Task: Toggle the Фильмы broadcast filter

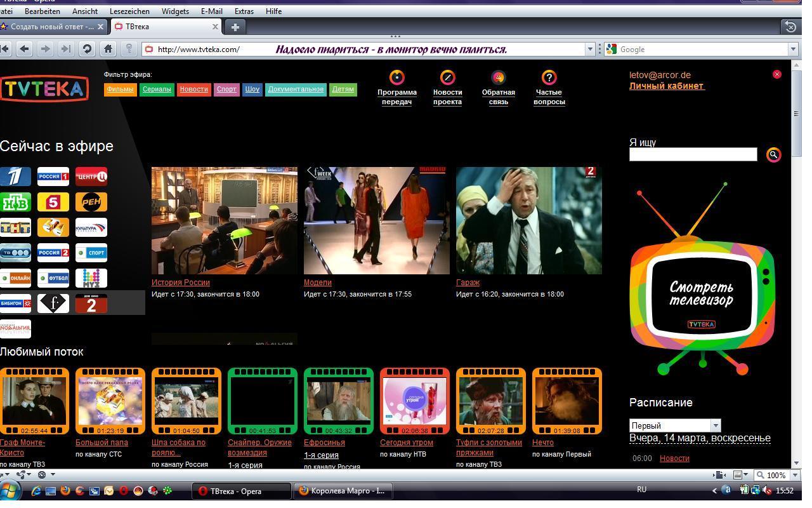Action: pos(120,90)
